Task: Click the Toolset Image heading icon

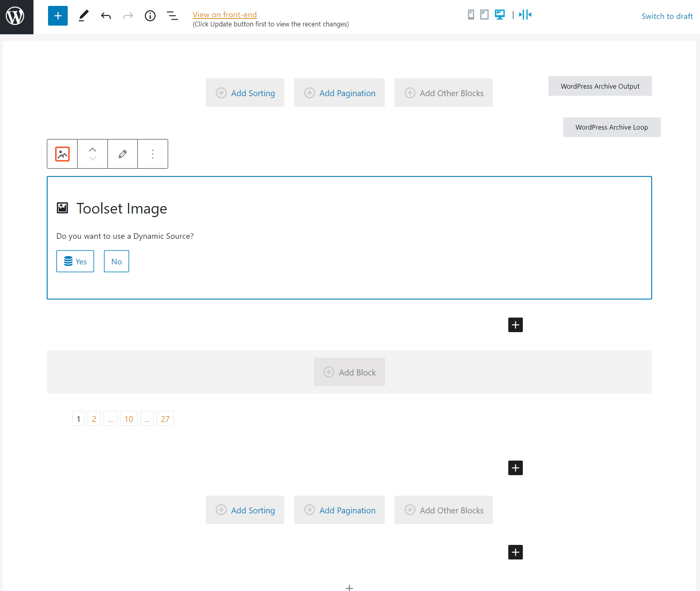Action: [x=63, y=208]
